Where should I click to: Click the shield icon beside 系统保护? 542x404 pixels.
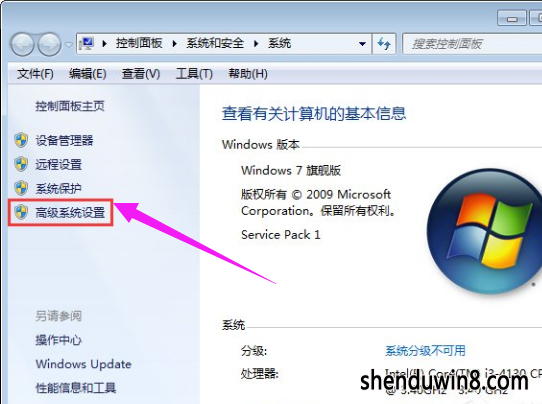pos(21,188)
